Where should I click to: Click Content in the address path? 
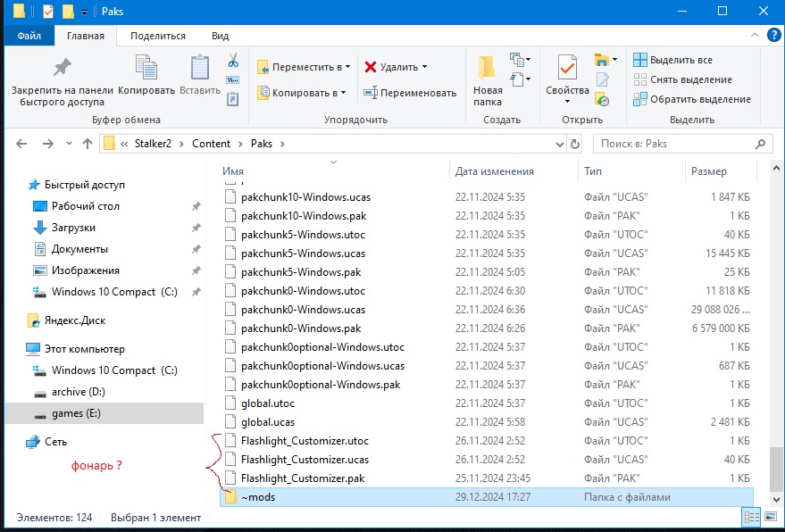coord(212,144)
